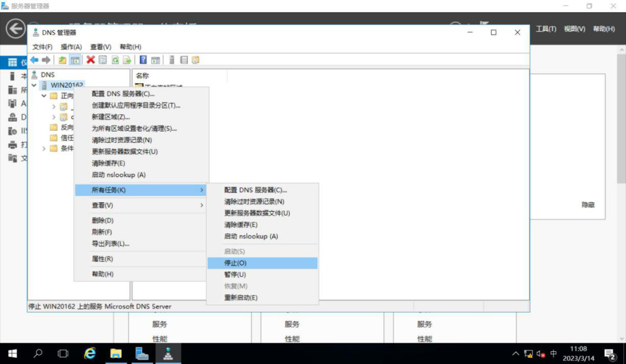Open Internet Explorer from taskbar
626x364 pixels.
tap(90, 354)
